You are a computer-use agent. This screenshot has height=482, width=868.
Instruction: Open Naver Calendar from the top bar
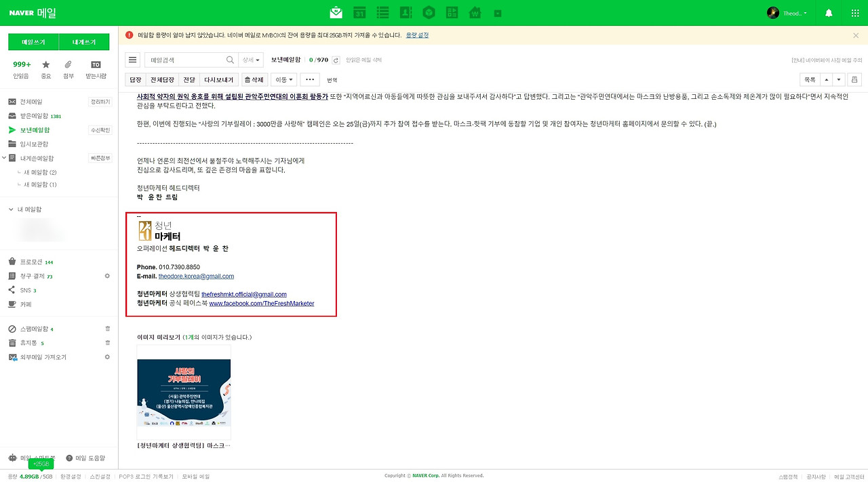[x=359, y=12]
